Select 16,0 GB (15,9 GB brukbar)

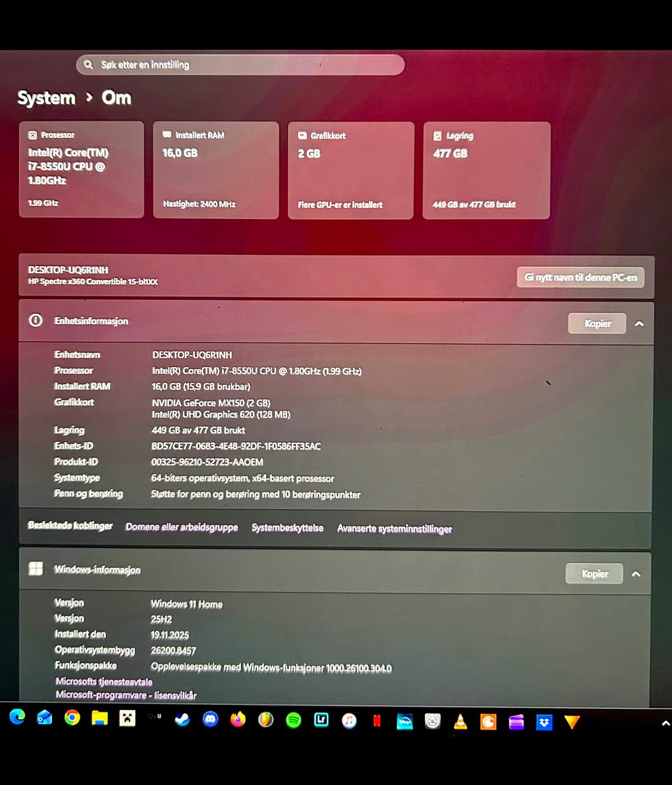[x=201, y=387]
